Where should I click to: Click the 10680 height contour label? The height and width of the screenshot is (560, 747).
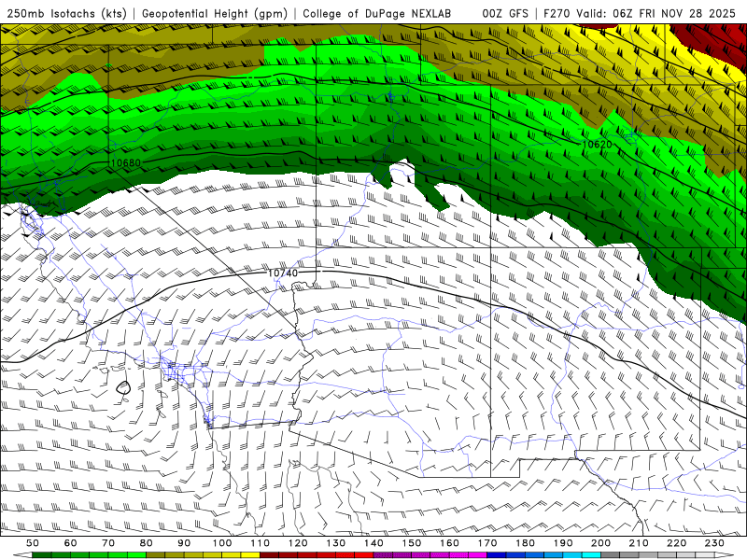pos(126,162)
